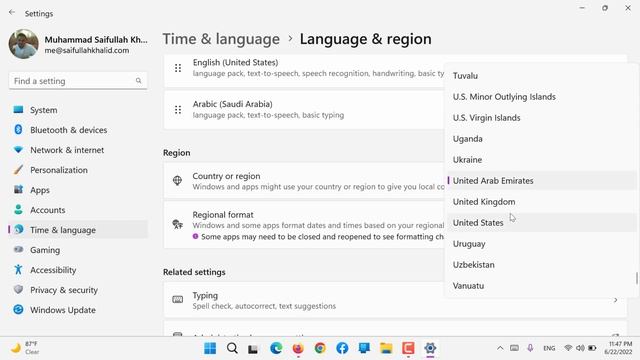Grab drag handle for English (United States)
640x360 pixels.
(178, 68)
